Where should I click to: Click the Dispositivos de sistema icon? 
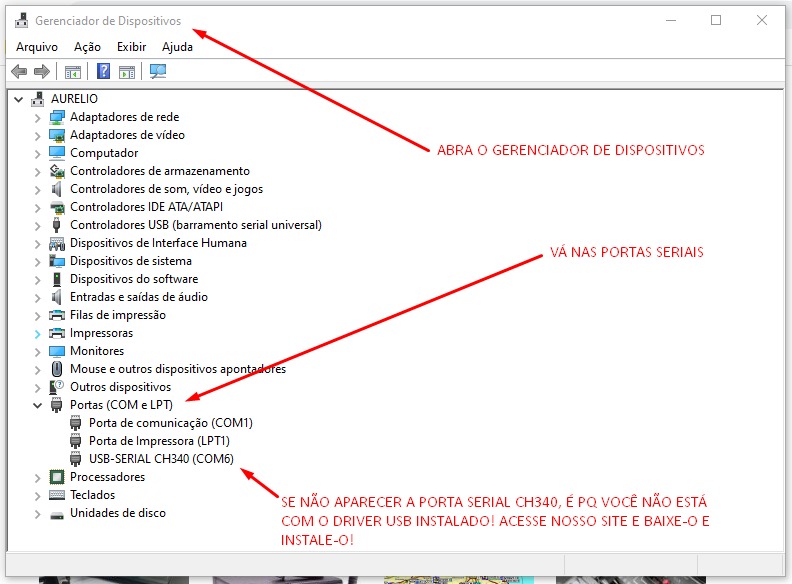(x=57, y=261)
